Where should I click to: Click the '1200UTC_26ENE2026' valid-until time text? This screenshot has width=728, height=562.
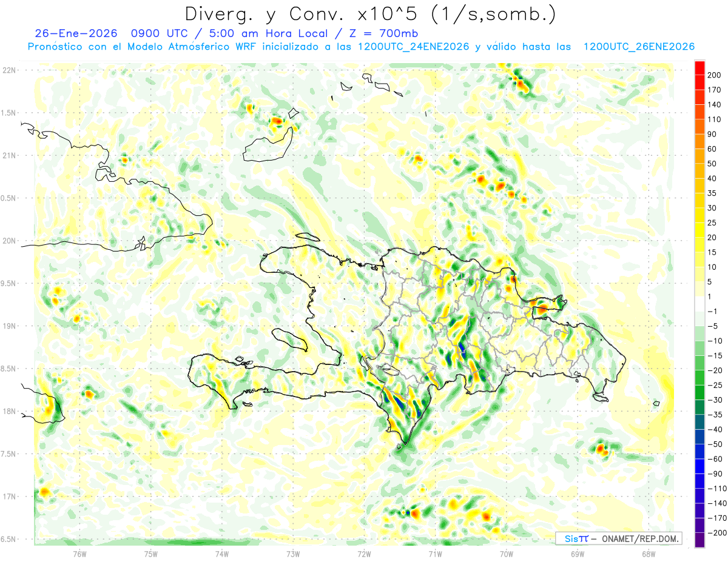(x=638, y=47)
